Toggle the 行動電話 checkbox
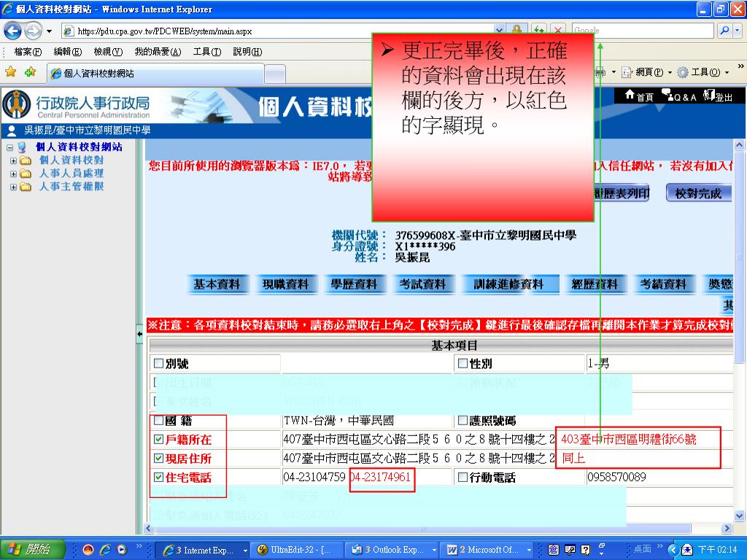 click(x=462, y=477)
